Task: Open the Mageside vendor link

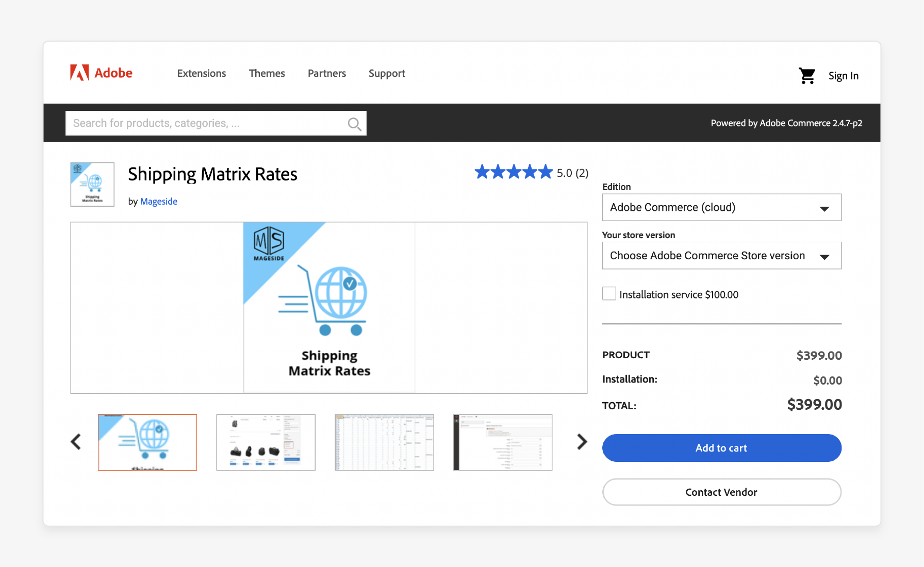Action: (159, 202)
